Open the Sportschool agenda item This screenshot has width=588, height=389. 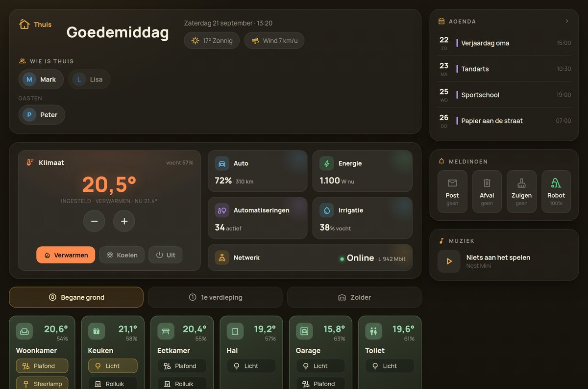[x=504, y=95]
